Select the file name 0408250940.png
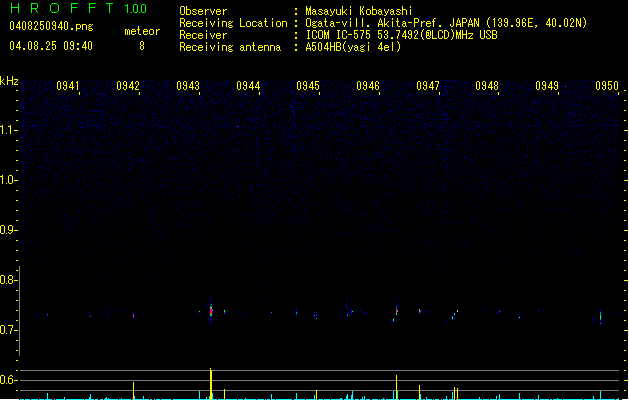629x400 pixels. click(x=51, y=26)
